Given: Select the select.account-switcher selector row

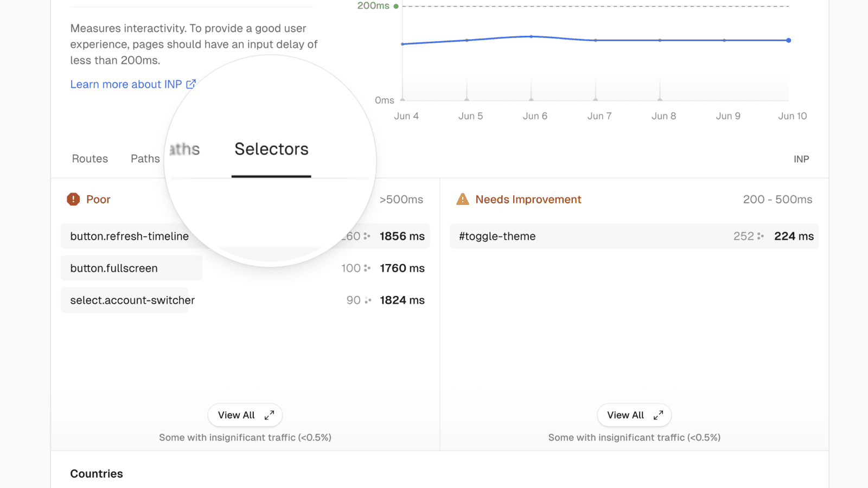Looking at the screenshot, I should pos(132,300).
